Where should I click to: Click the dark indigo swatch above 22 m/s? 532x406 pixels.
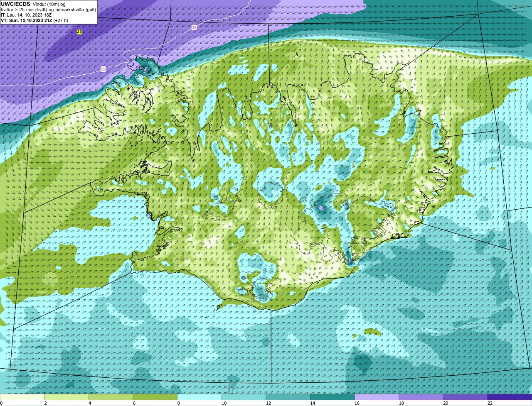(x=510, y=397)
